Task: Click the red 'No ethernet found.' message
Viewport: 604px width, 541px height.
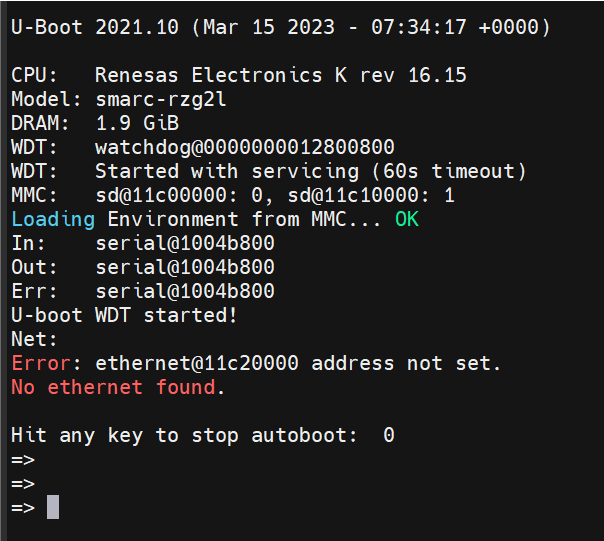Action: coord(118,387)
